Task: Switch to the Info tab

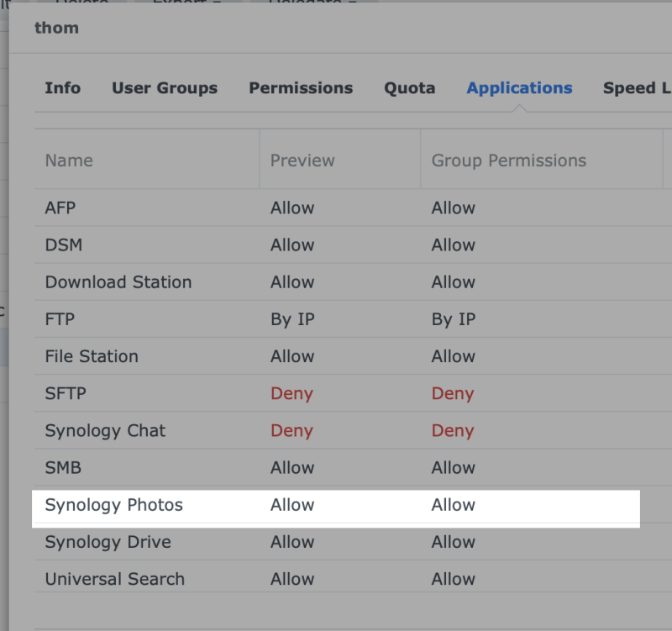Action: [62, 88]
